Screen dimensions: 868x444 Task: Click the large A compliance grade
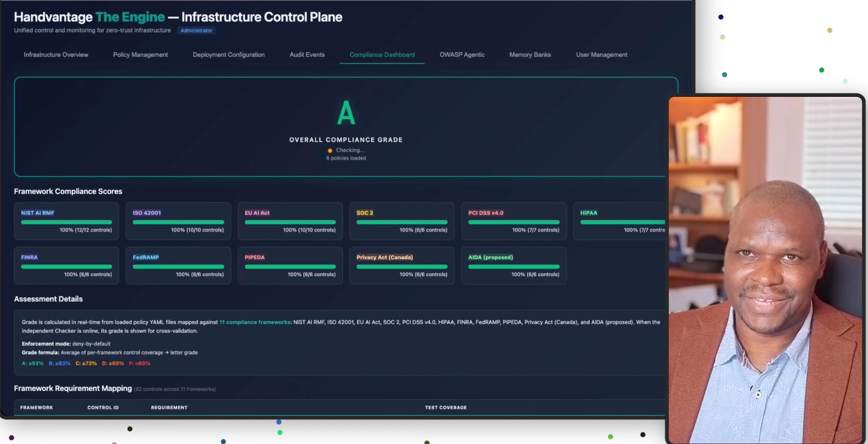point(346,113)
